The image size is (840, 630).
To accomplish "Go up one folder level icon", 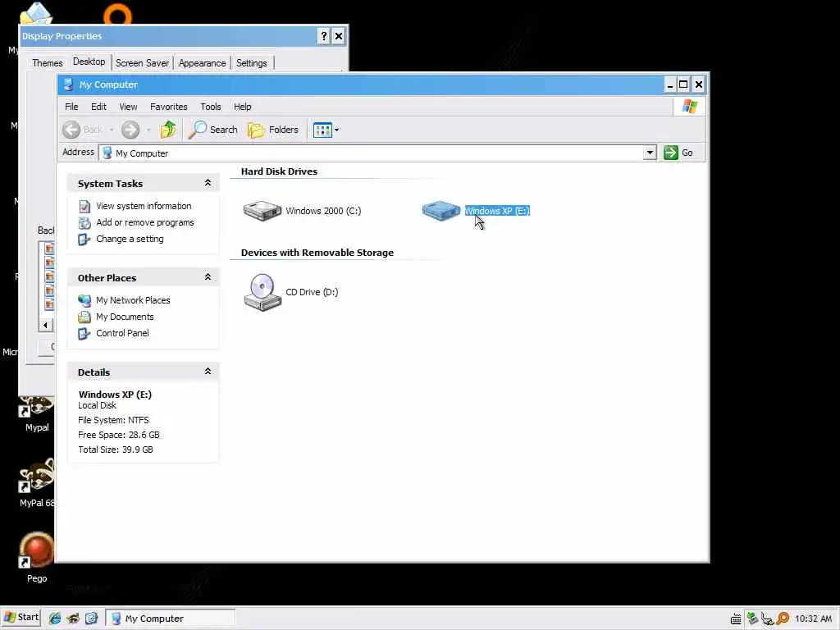I will click(x=167, y=130).
